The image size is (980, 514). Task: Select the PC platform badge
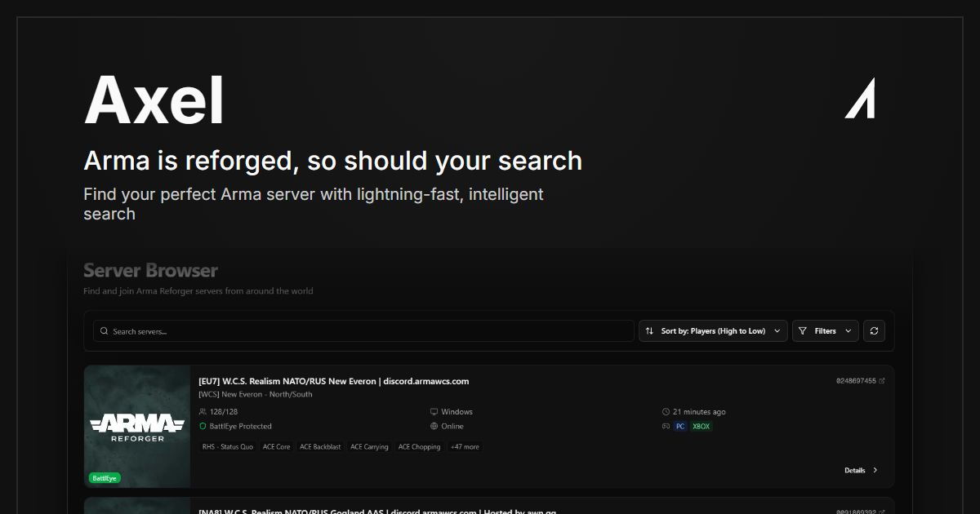679,426
